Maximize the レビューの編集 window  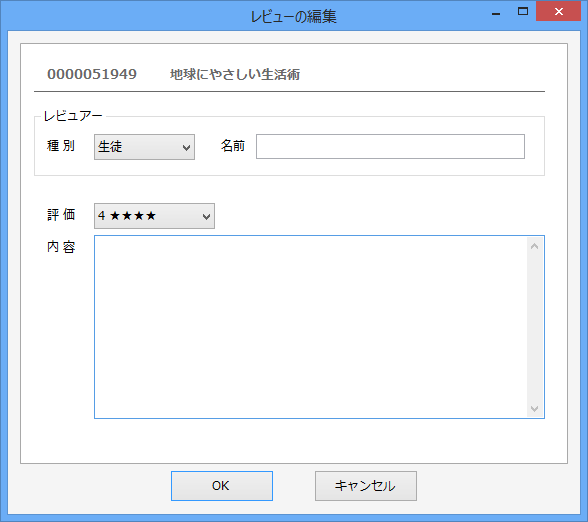click(523, 12)
